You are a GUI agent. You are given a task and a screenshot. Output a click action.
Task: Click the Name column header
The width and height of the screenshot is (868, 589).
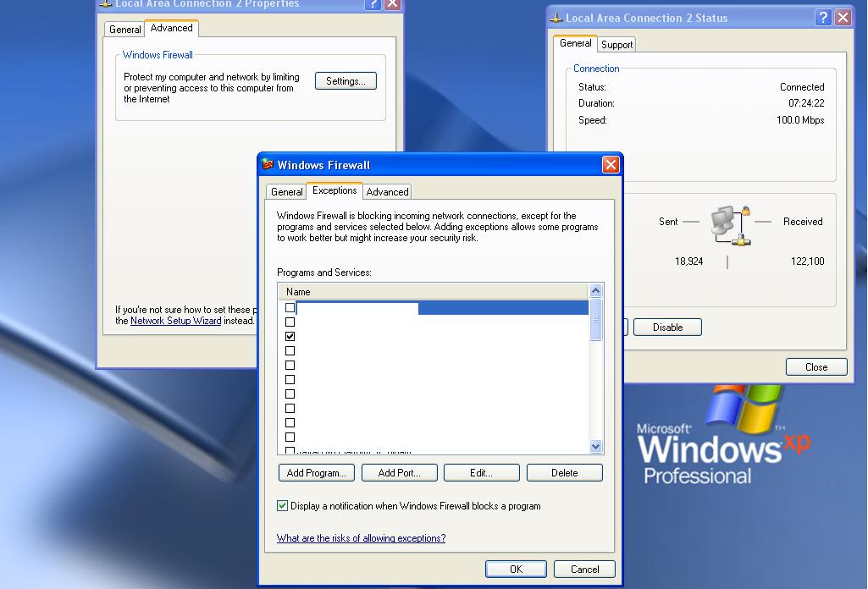tap(434, 291)
